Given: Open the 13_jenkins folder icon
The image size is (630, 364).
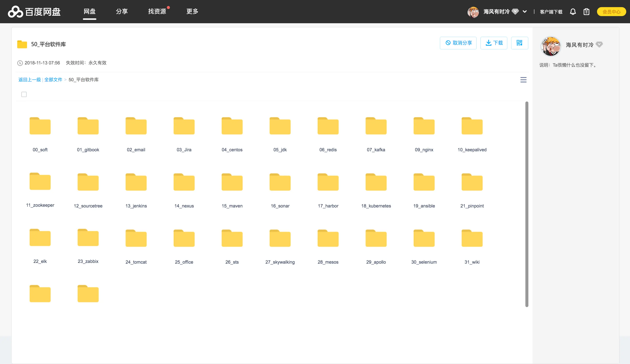Looking at the screenshot, I should [136, 182].
